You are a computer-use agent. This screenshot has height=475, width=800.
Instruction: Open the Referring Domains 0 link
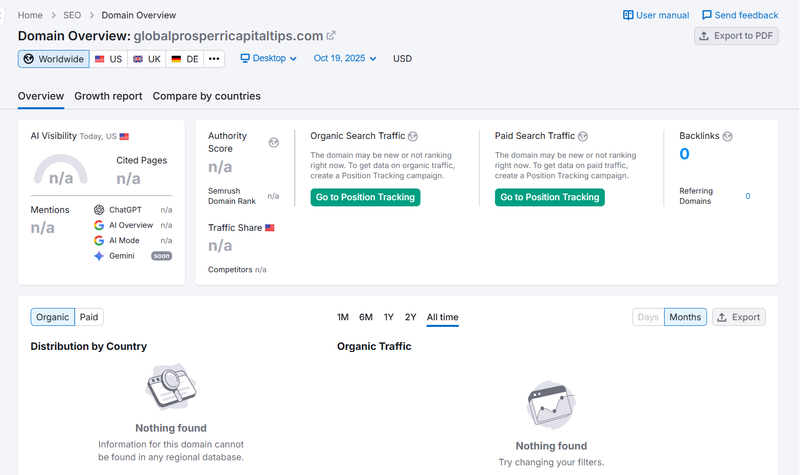[747, 196]
